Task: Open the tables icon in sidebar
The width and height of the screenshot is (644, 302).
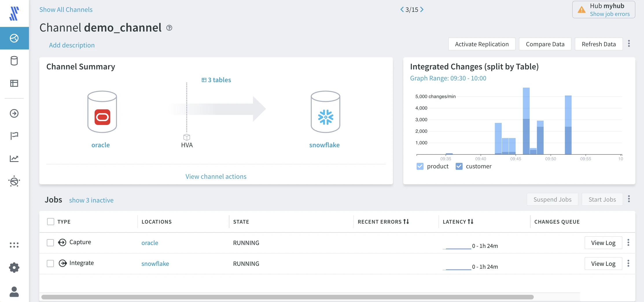Action: pyautogui.click(x=14, y=83)
